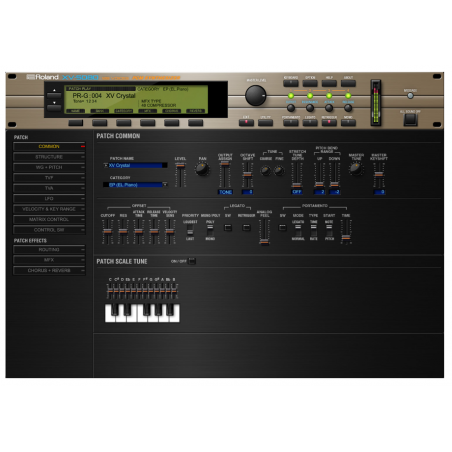Turn the Coarse tune knob
The height and width of the screenshot is (452, 452).
266,171
